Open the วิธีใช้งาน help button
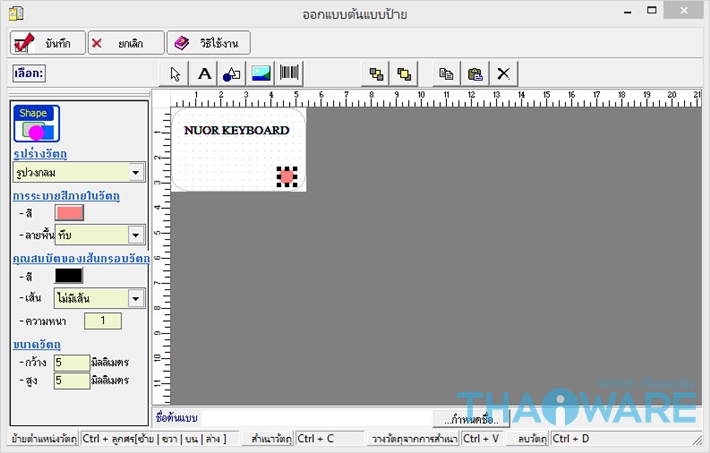This screenshot has width=710, height=453. 209,43
